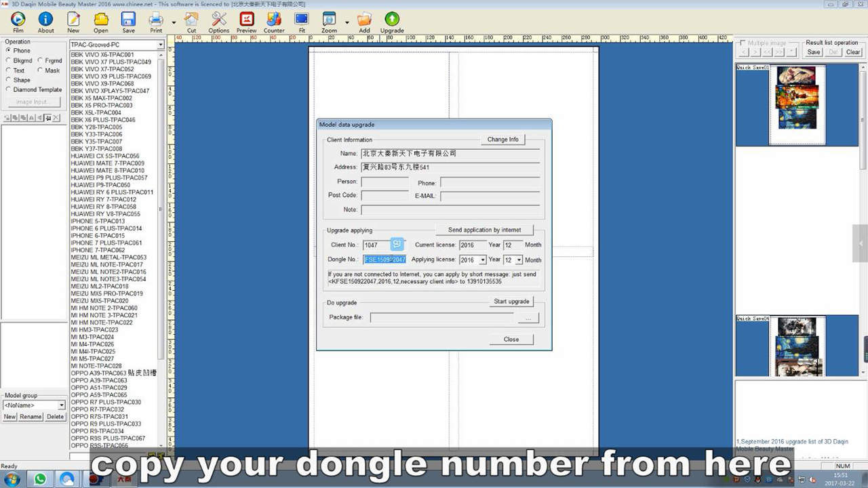The height and width of the screenshot is (488, 868).
Task: Click Rename under Model group
Action: [31, 417]
